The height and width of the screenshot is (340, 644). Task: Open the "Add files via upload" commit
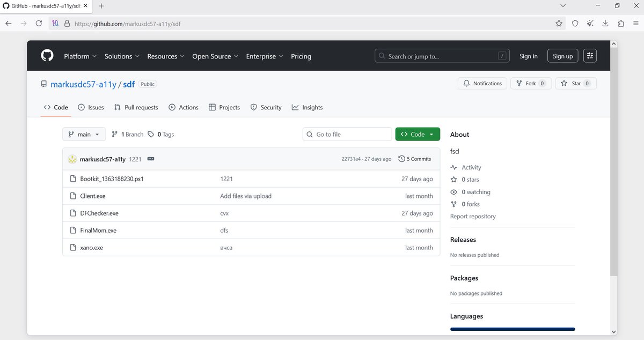(246, 196)
